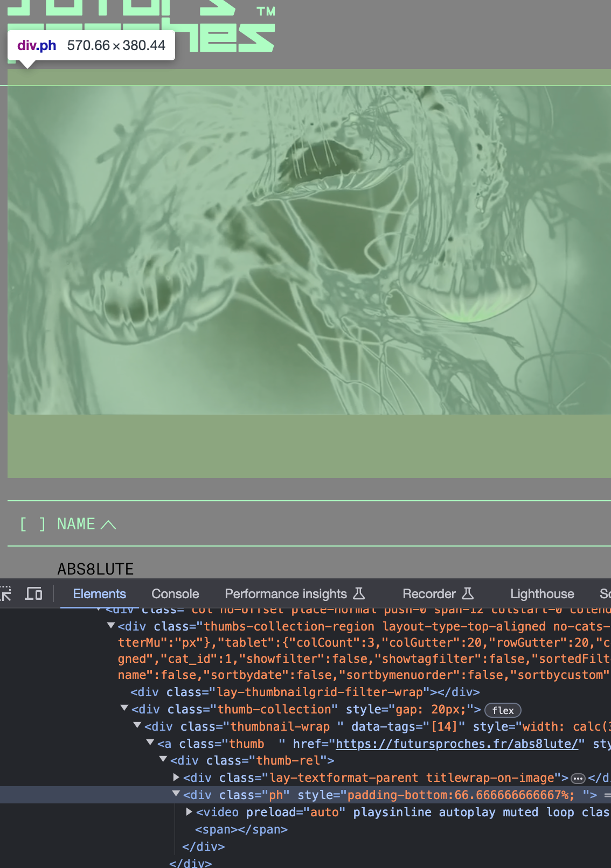Open the Lighthouse tab

(541, 594)
